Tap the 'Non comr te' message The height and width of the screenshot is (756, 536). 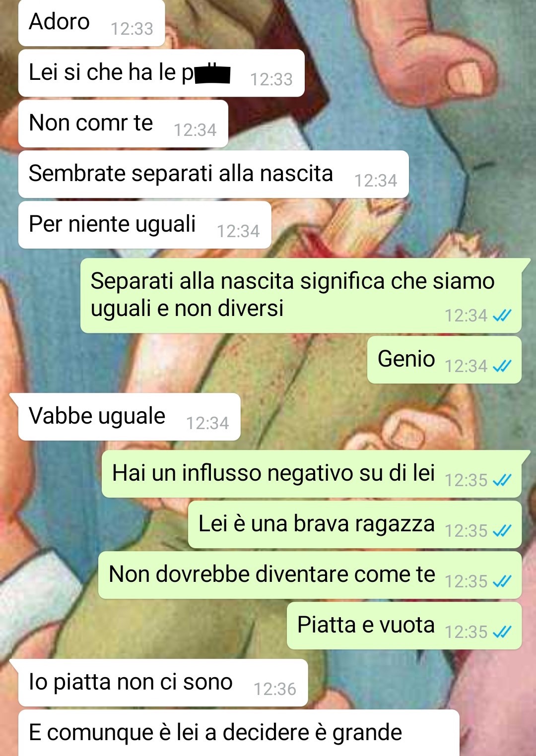click(x=123, y=124)
